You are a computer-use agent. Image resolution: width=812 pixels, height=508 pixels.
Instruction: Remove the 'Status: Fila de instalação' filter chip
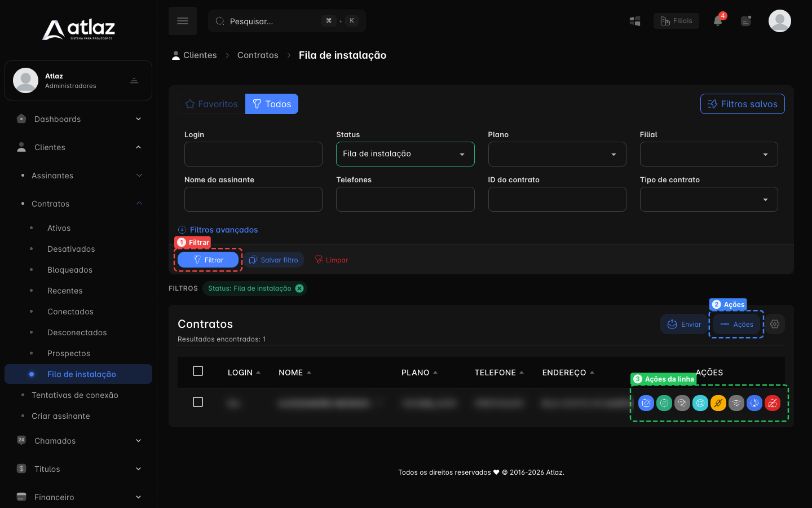[299, 288]
